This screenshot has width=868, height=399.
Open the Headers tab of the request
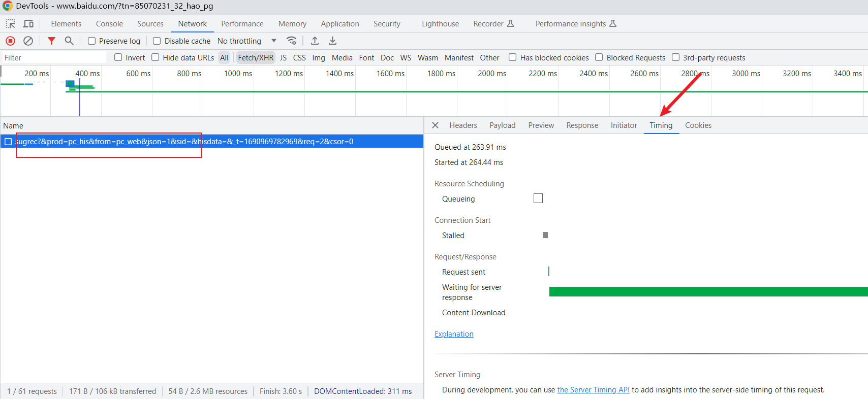pos(463,125)
